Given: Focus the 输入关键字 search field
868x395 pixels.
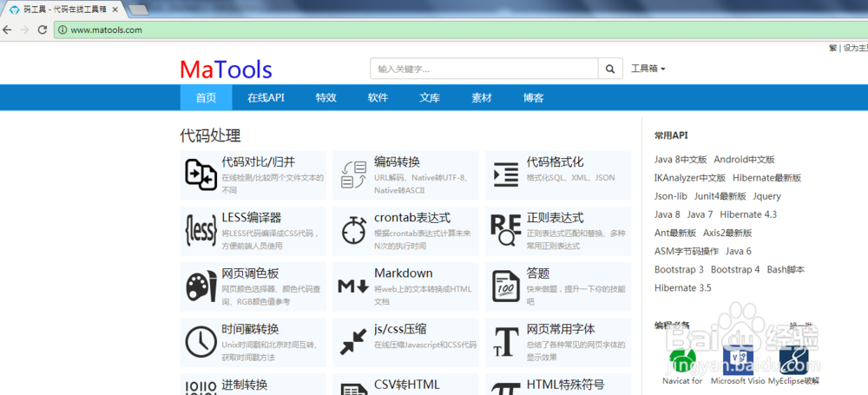Looking at the screenshot, I should click(x=484, y=69).
